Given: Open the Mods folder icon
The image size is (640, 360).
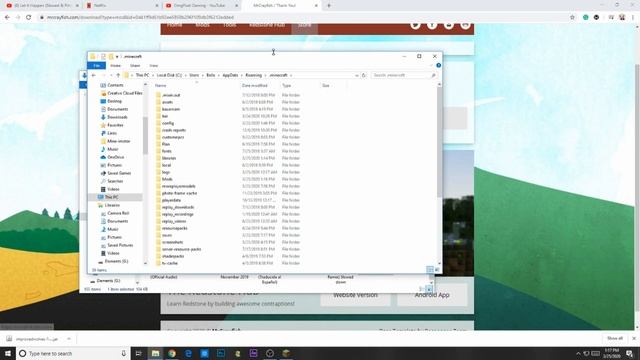Looking at the screenshot, I should tap(158, 179).
